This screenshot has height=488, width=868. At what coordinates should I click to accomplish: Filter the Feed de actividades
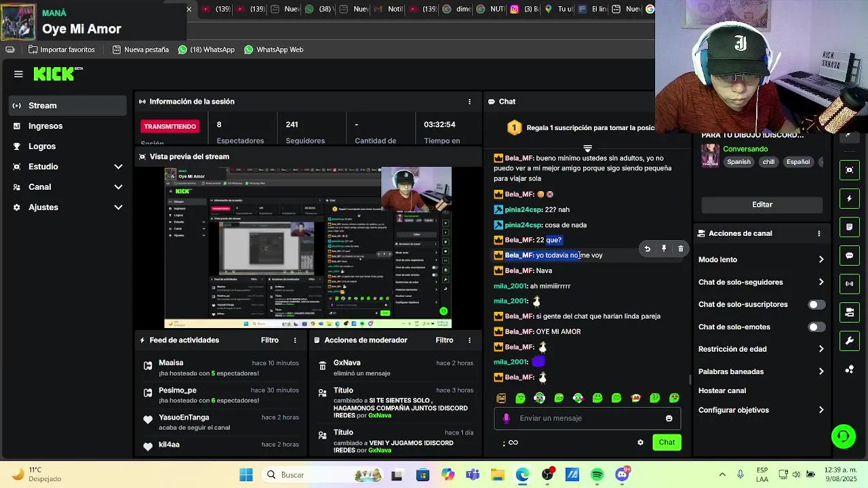point(269,340)
